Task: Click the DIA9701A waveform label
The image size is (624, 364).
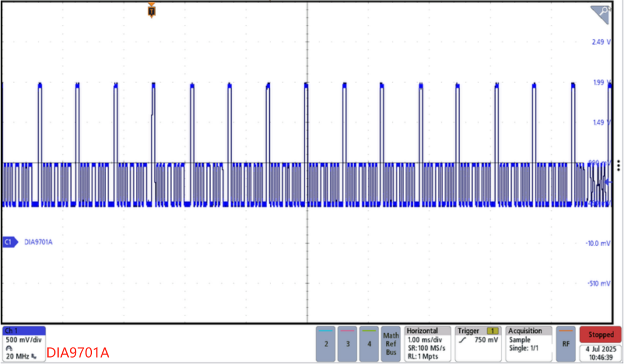Action: tap(38, 242)
